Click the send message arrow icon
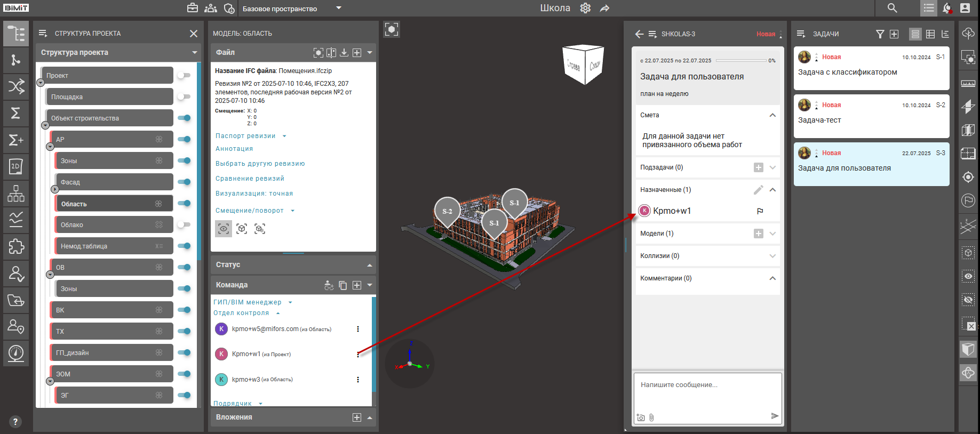This screenshot has width=980, height=434. click(775, 416)
